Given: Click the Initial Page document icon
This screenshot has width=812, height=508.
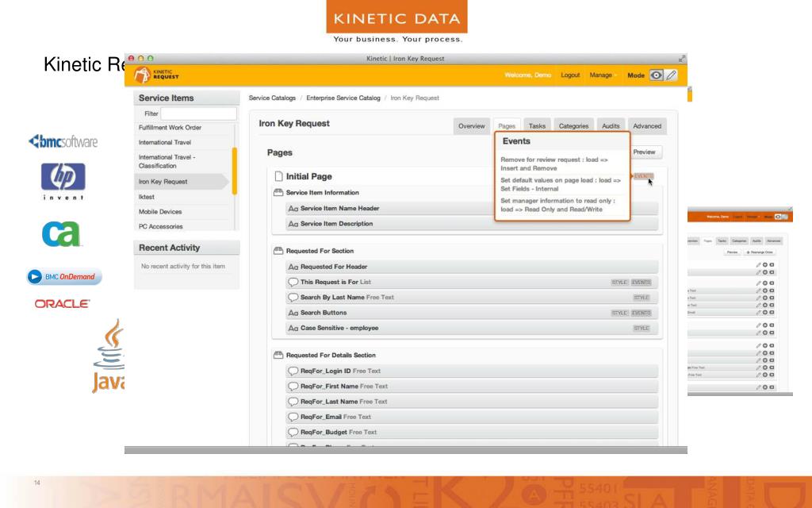Looking at the screenshot, I should tap(278, 176).
